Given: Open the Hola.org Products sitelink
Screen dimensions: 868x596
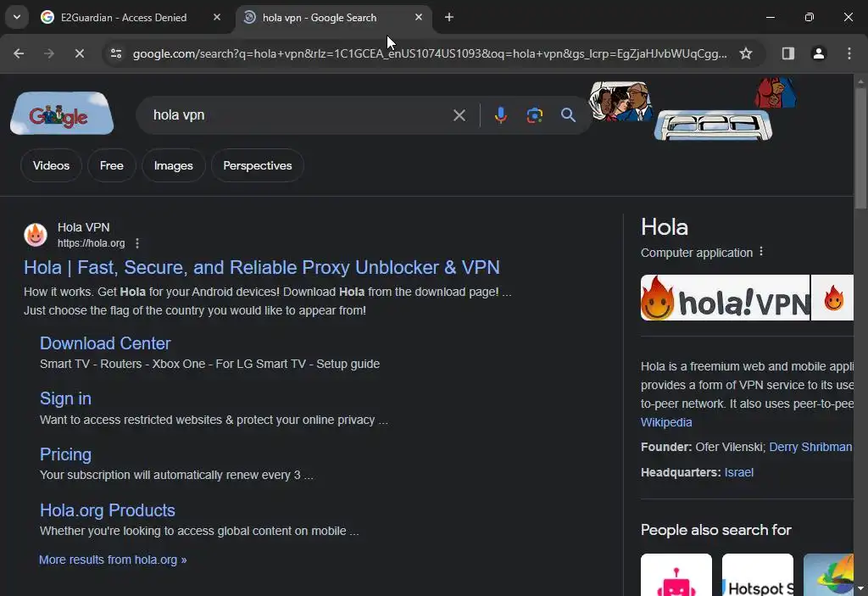Looking at the screenshot, I should tap(108, 510).
